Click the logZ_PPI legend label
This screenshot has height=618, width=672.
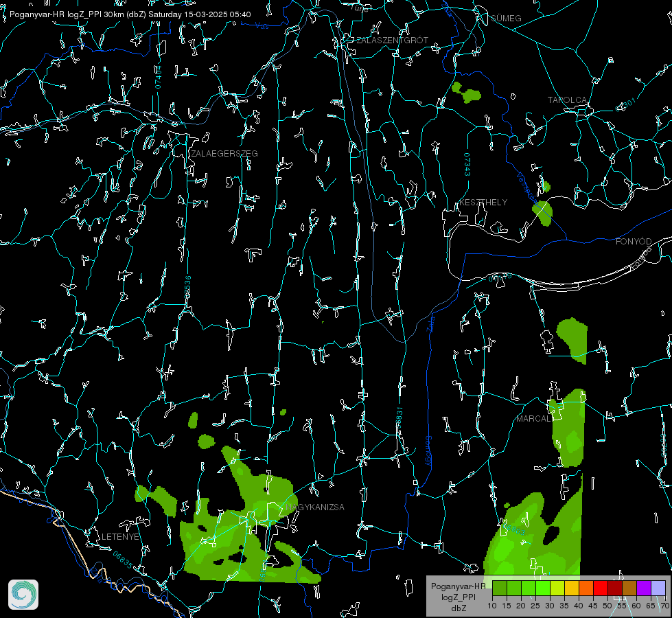[458, 597]
